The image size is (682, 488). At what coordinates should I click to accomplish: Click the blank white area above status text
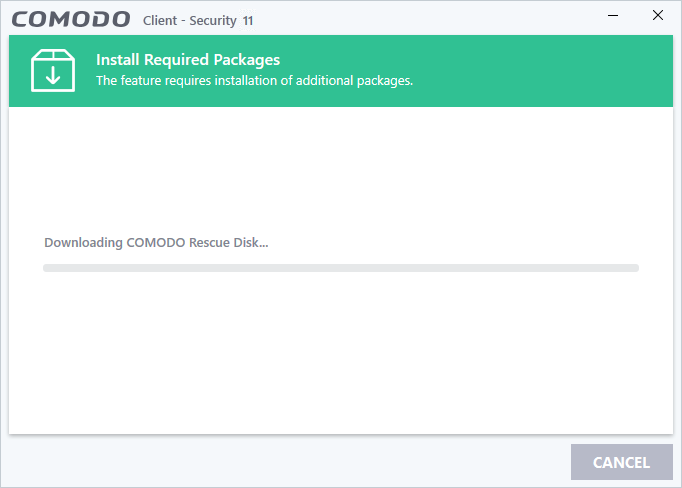pyautogui.click(x=341, y=170)
